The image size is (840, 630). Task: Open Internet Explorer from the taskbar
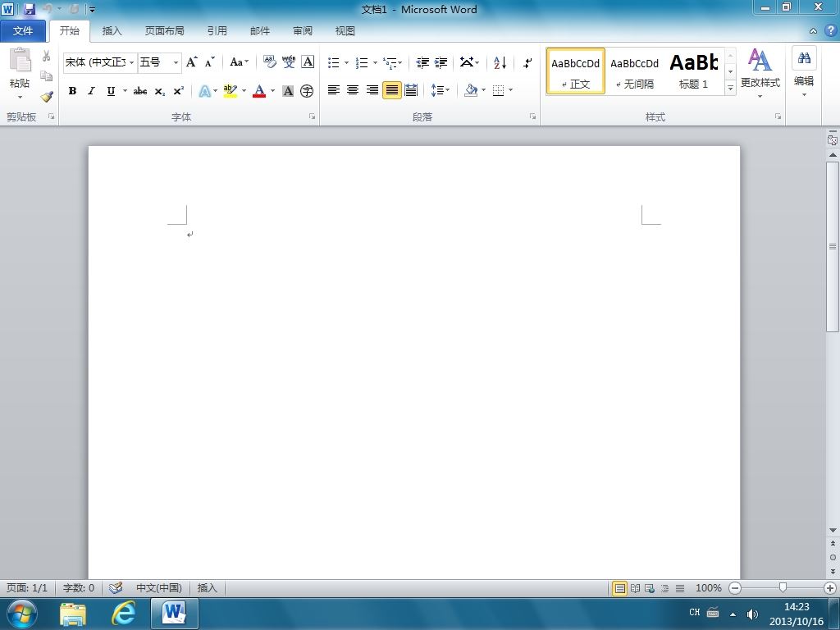click(123, 614)
